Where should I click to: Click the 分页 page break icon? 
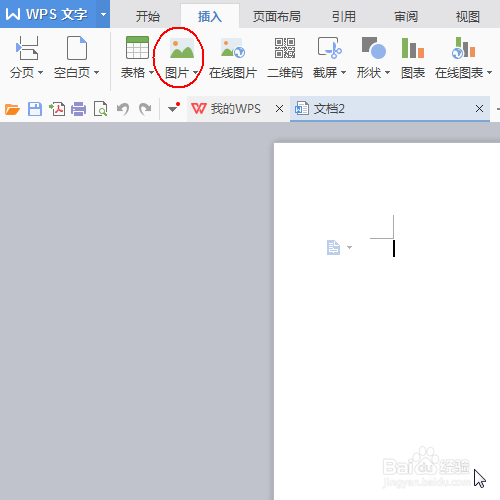click(27, 48)
